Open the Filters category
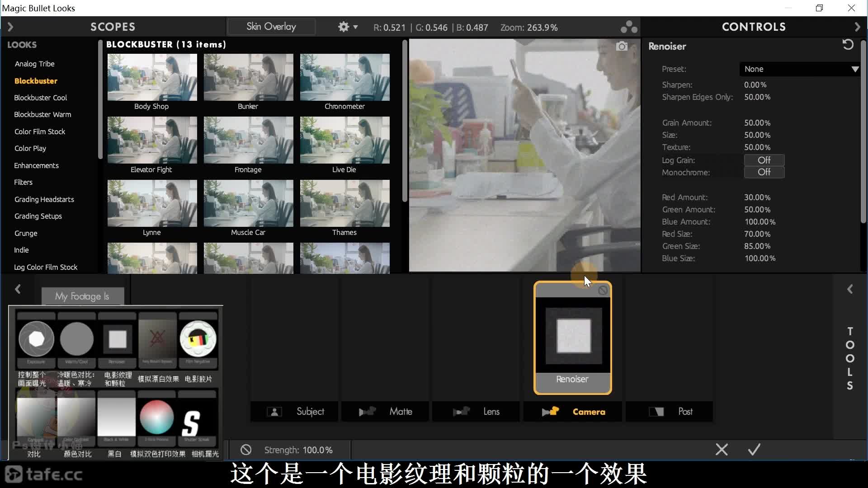Image resolution: width=868 pixels, height=488 pixels. point(23,182)
